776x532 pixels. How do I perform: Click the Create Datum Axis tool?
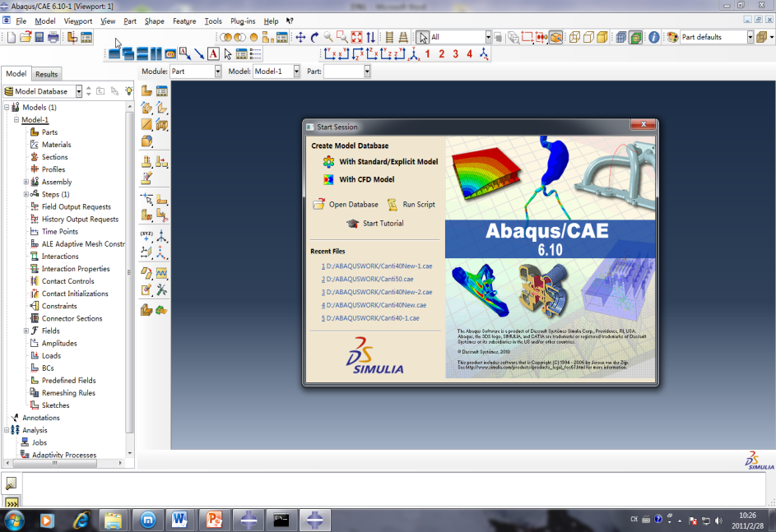[x=162, y=236]
